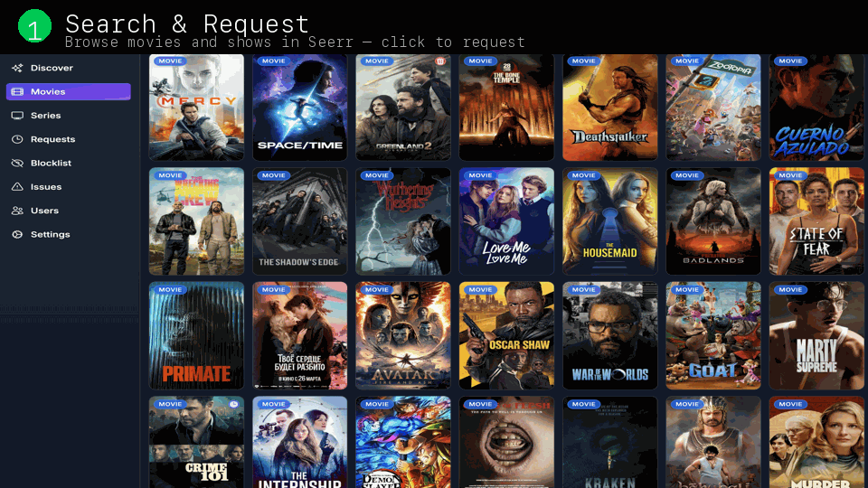Image resolution: width=868 pixels, height=488 pixels.
Task: Open the Crime 101 movie poster
Action: coord(196,442)
